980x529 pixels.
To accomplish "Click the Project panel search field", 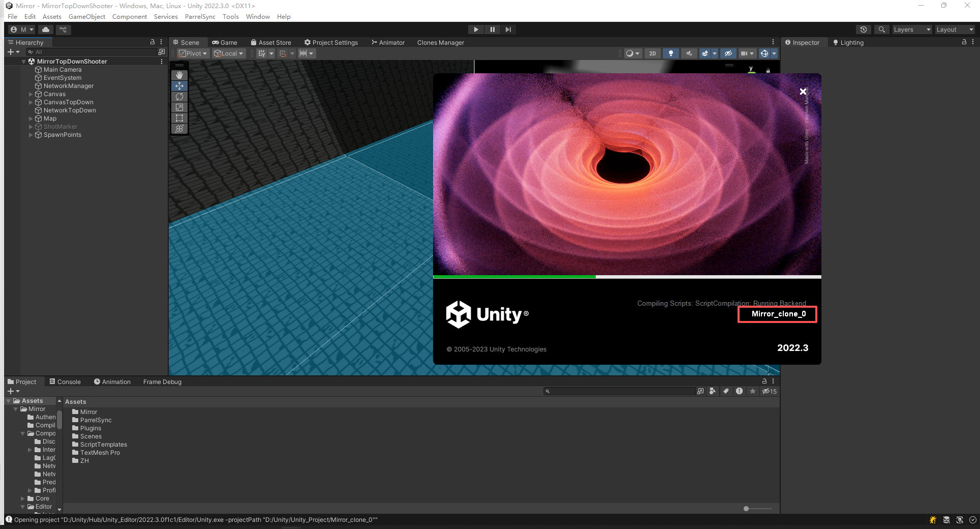I will 619,391.
